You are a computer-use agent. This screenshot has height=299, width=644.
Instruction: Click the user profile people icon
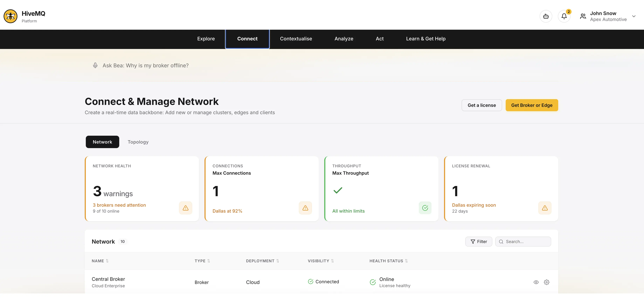click(583, 16)
